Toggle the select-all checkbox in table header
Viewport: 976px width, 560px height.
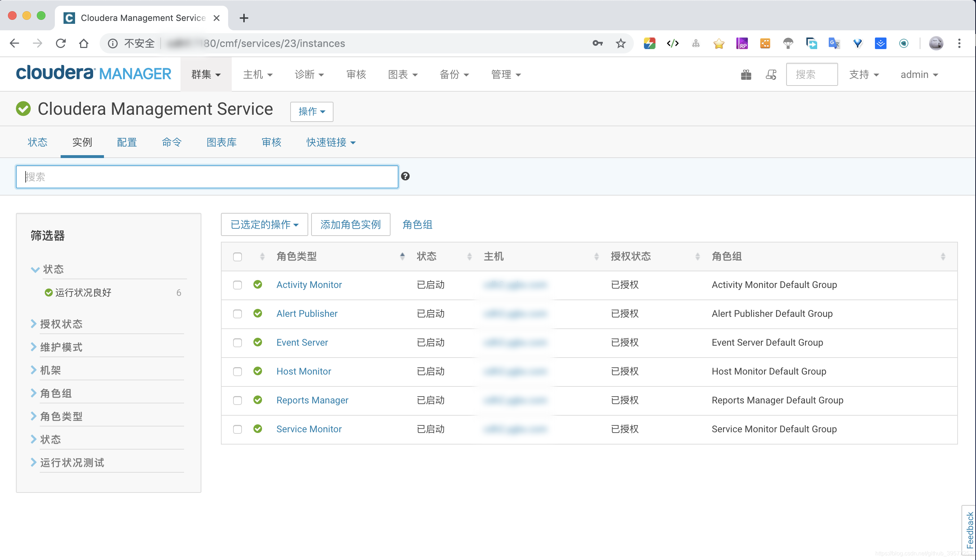point(238,257)
